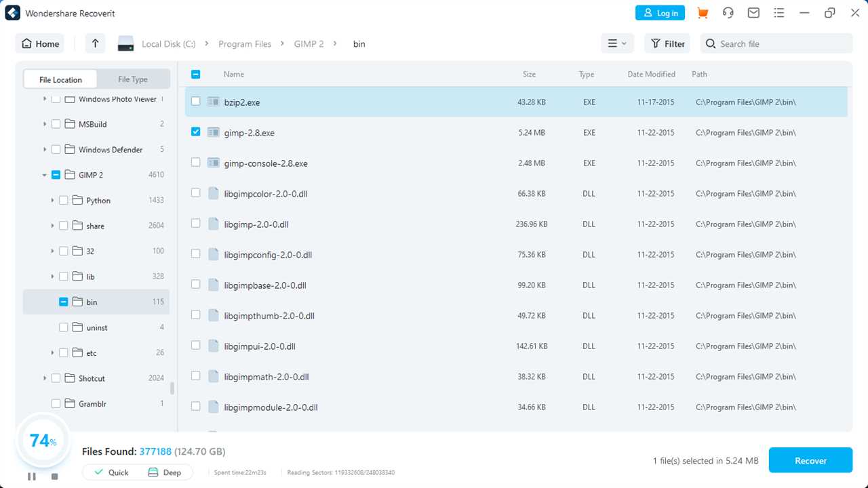This screenshot has height=488, width=868.
Task: Click the libgimpthumb-2.0-0.dll file icon
Action: [x=214, y=315]
